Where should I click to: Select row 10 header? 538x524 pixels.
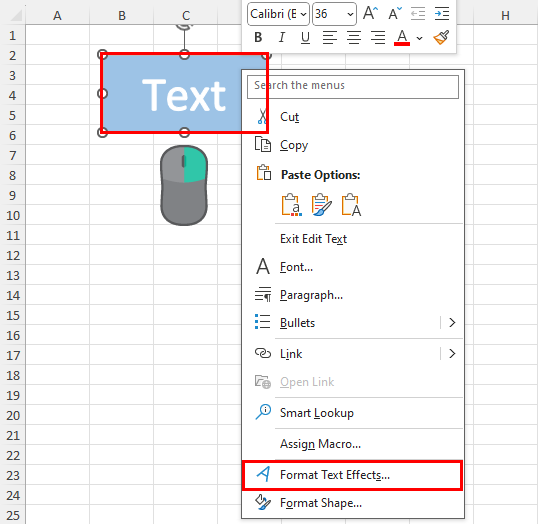point(13,216)
